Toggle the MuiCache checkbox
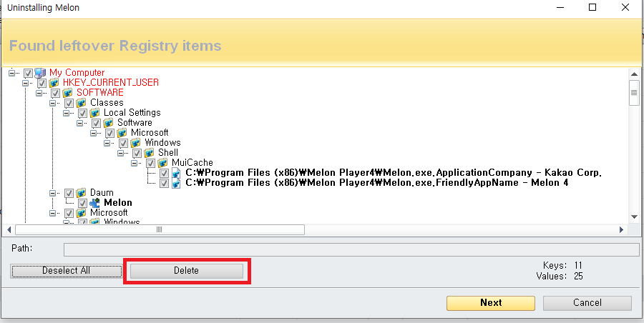 pyautogui.click(x=151, y=164)
